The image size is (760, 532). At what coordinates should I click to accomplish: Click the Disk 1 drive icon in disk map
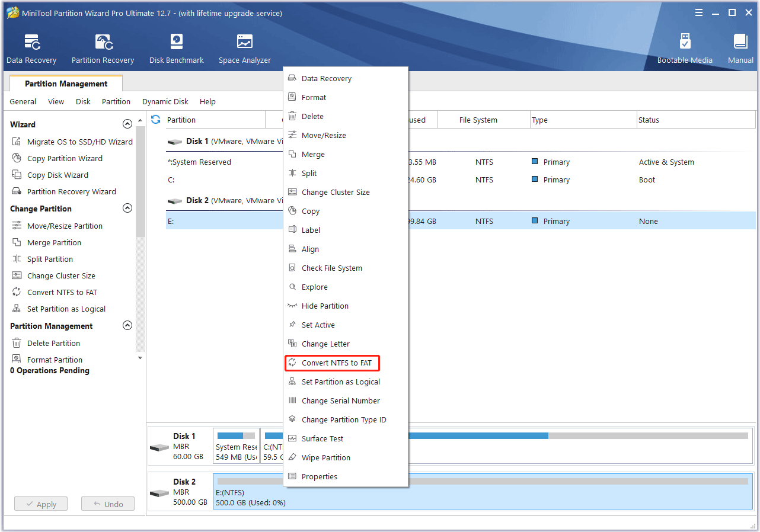click(159, 447)
